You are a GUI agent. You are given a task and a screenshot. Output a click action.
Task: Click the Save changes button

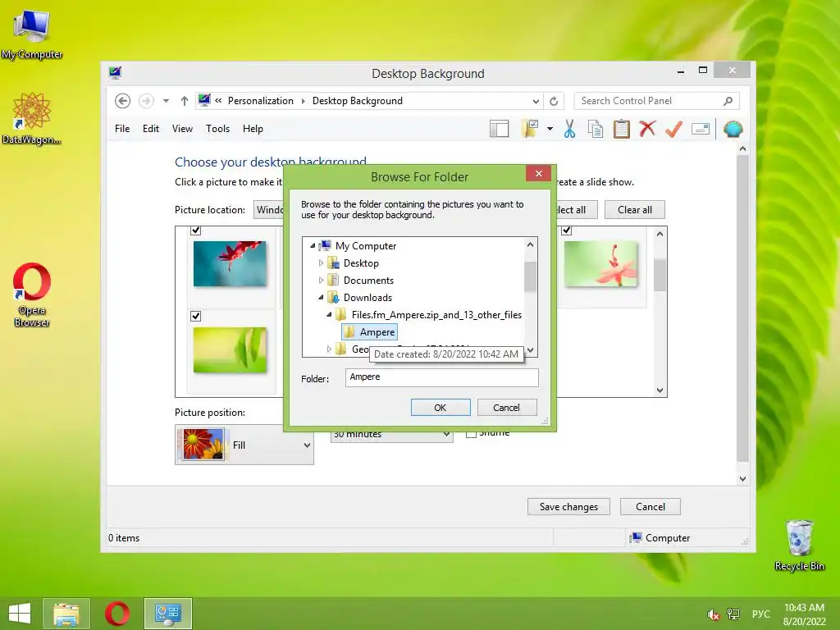[x=568, y=507]
